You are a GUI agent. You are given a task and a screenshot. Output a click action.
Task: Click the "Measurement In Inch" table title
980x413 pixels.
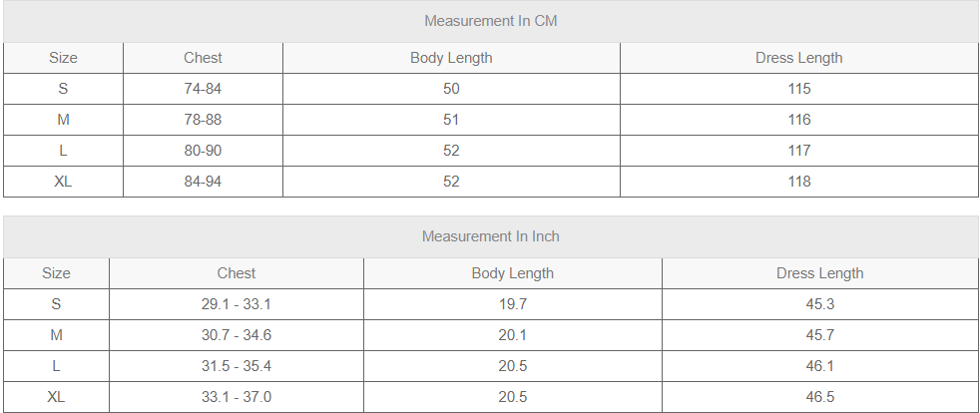tap(490, 236)
